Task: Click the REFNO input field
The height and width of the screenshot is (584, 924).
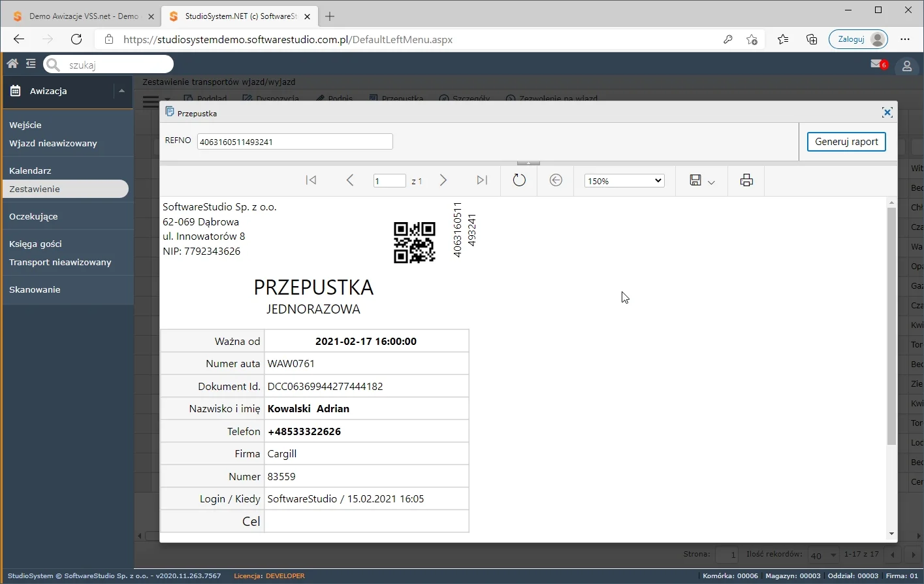Action: point(295,142)
